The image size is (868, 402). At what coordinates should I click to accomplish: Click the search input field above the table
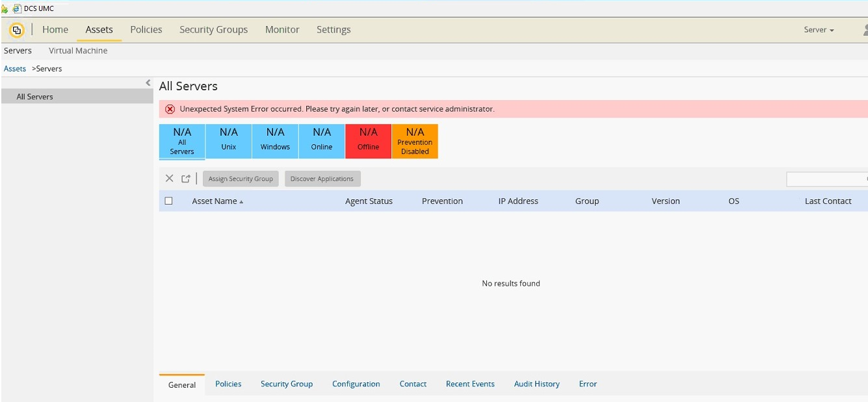pyautogui.click(x=826, y=179)
